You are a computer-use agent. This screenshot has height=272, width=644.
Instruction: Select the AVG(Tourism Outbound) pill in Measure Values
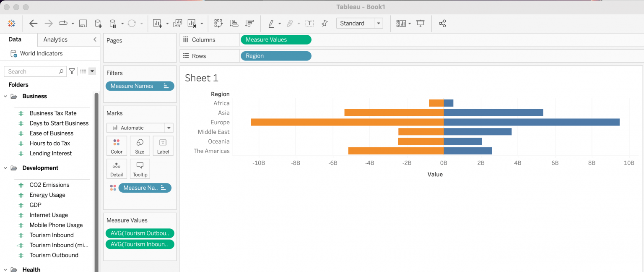pos(140,233)
